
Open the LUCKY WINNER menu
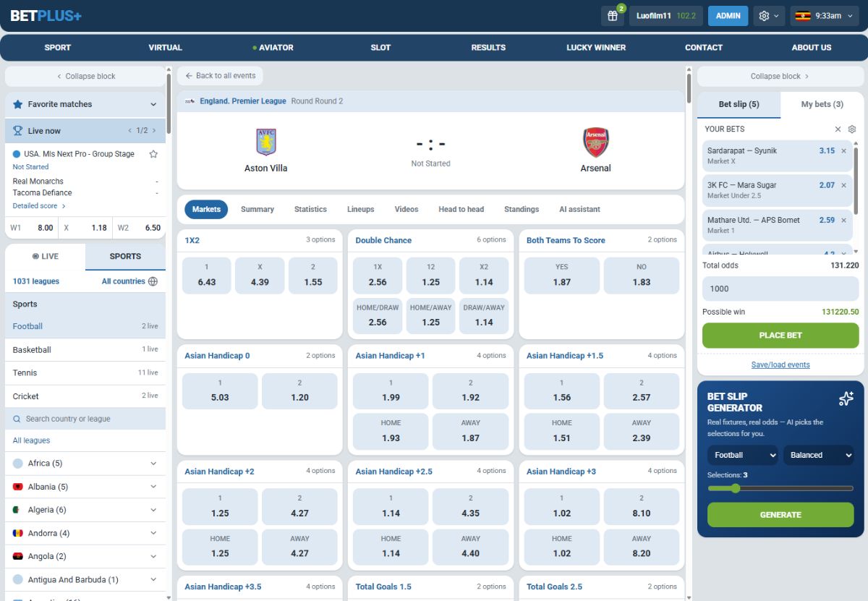[x=596, y=48]
